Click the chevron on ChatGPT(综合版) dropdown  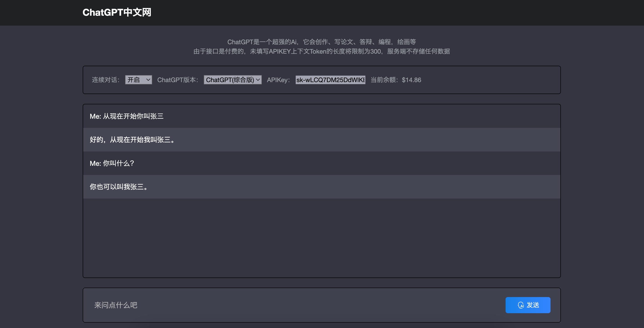point(258,80)
